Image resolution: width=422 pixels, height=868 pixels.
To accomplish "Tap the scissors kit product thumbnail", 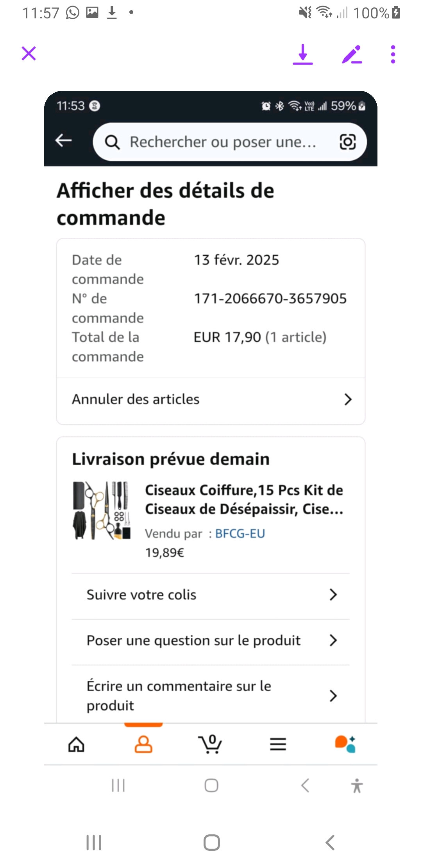I will [x=102, y=510].
